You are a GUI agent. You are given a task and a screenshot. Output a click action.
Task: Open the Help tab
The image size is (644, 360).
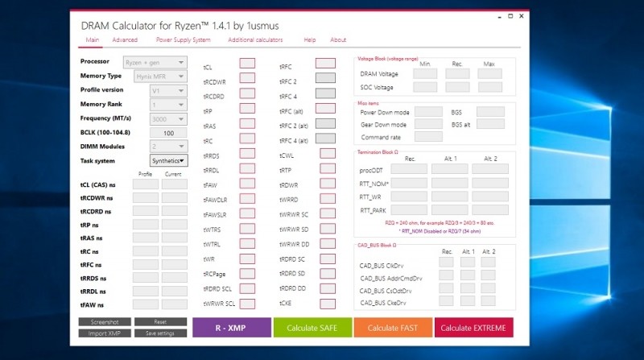click(310, 39)
